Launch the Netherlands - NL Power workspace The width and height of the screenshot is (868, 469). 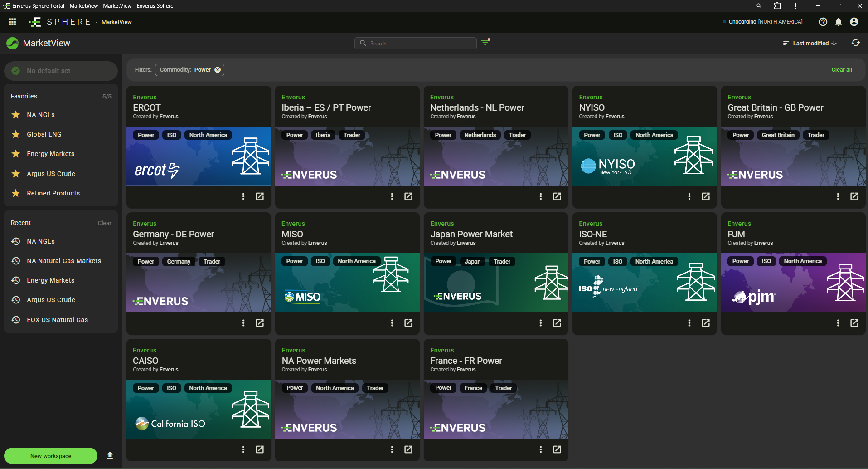click(557, 196)
